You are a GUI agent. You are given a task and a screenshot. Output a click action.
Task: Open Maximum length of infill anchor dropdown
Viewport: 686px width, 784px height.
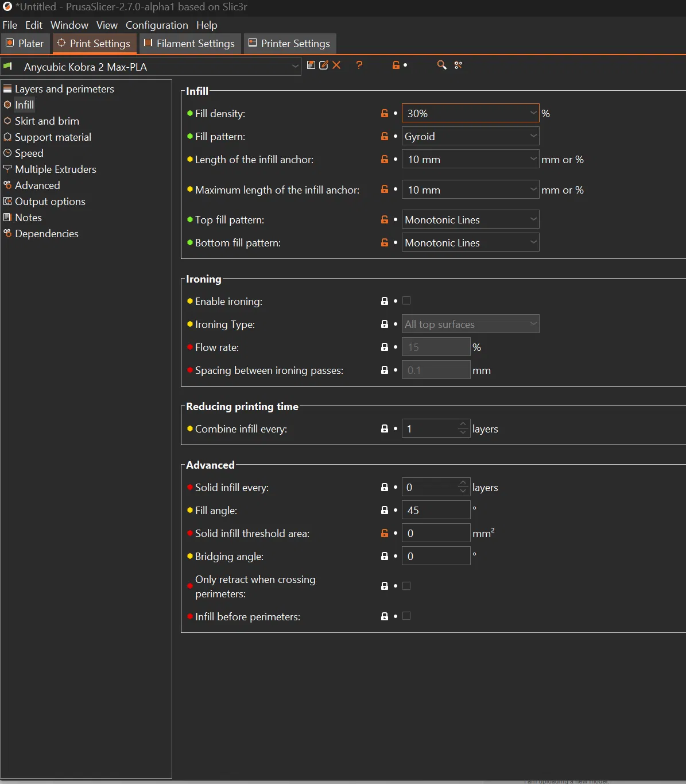[471, 190]
